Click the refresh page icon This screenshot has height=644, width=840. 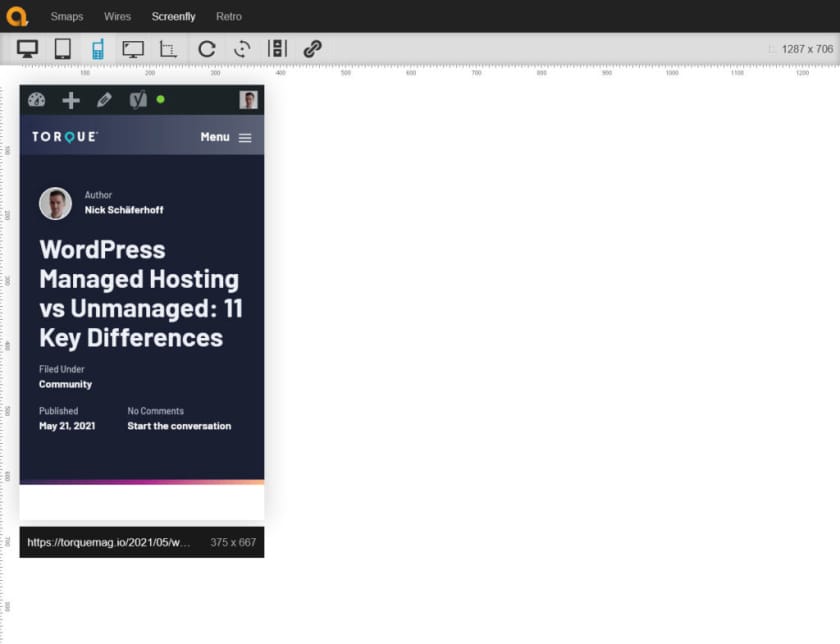click(x=207, y=49)
